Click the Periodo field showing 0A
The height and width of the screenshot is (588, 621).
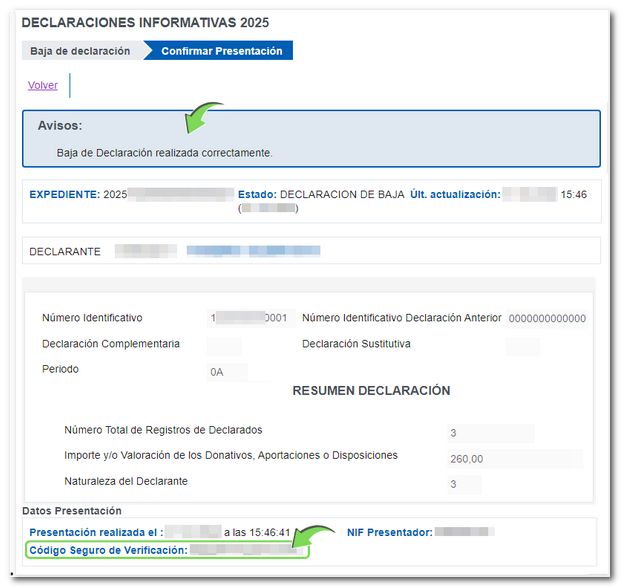226,371
